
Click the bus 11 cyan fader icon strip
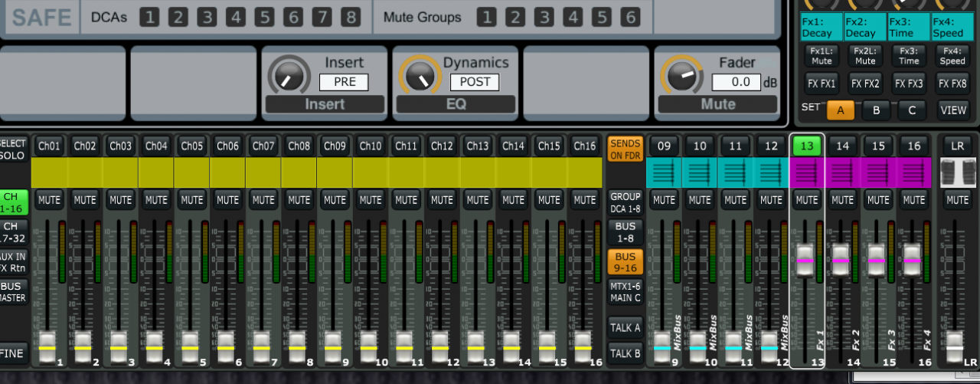pos(736,172)
